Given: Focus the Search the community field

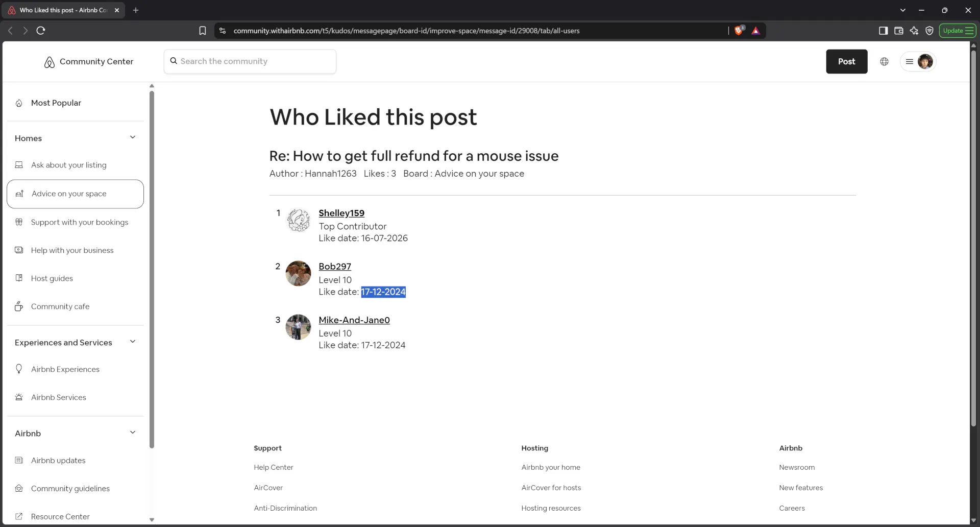Looking at the screenshot, I should click(x=250, y=61).
